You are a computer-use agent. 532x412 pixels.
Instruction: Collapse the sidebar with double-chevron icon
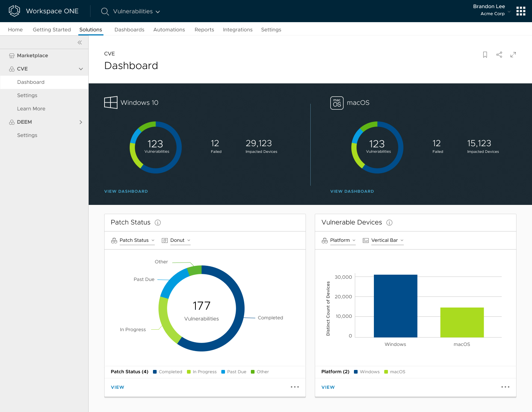[x=80, y=42]
